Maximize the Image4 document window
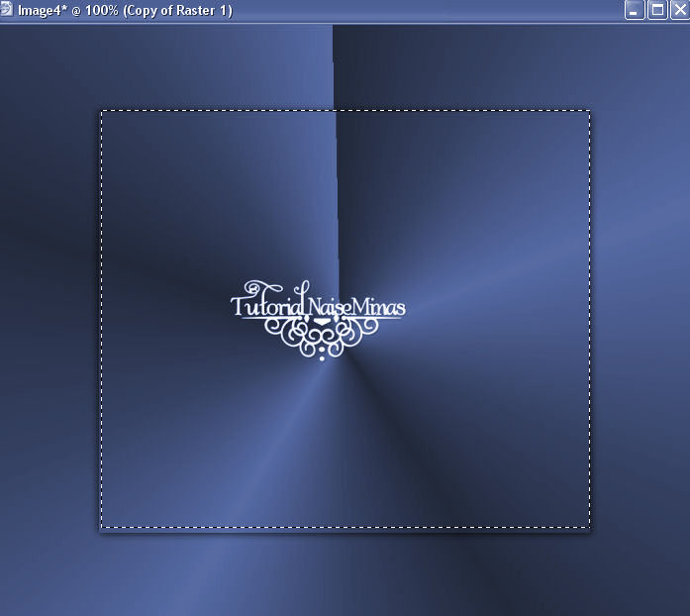This screenshot has height=616, width=690. [658, 10]
